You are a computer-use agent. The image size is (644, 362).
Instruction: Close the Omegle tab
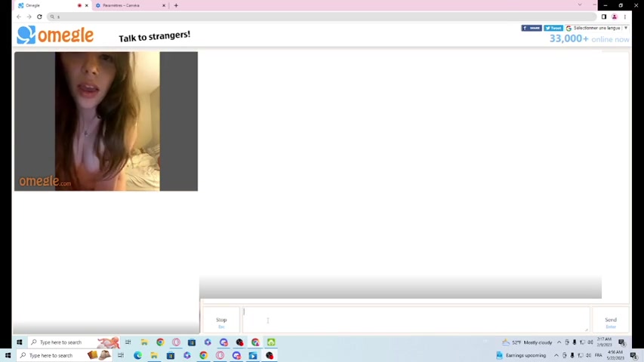point(87,5)
